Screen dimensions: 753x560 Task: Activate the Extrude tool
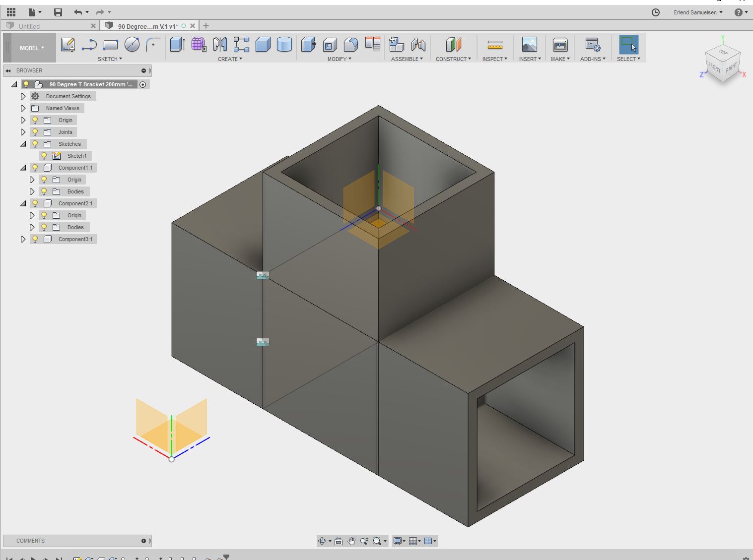coord(177,45)
